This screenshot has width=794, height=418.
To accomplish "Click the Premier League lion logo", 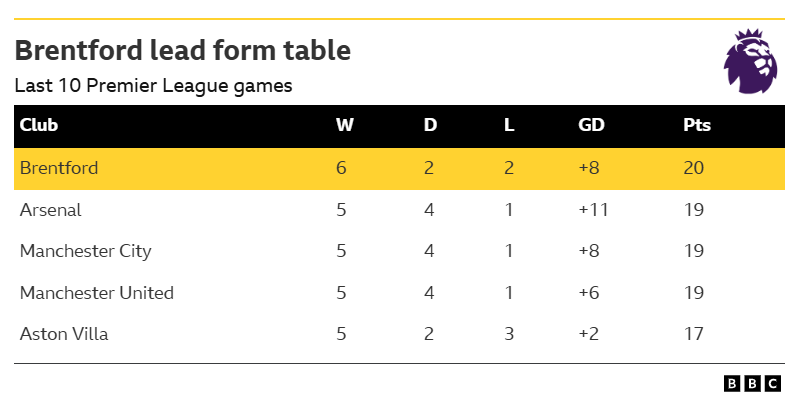I will coord(750,62).
